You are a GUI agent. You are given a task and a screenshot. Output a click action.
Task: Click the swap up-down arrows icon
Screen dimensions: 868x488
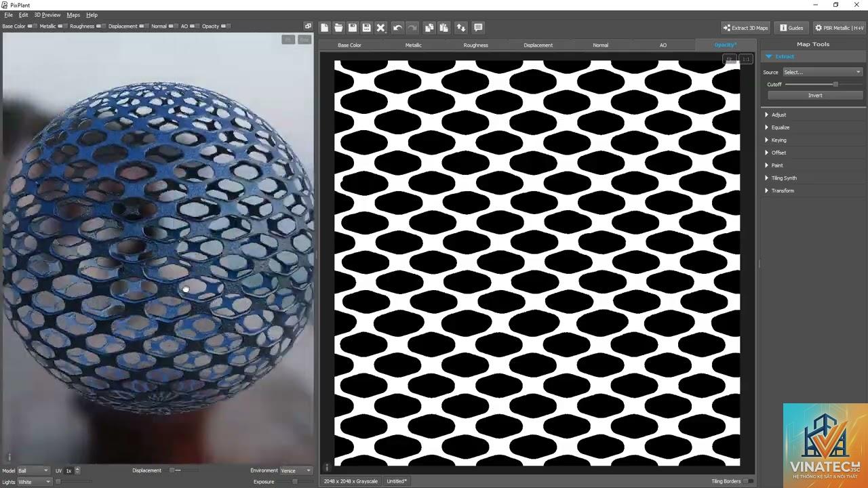[461, 28]
